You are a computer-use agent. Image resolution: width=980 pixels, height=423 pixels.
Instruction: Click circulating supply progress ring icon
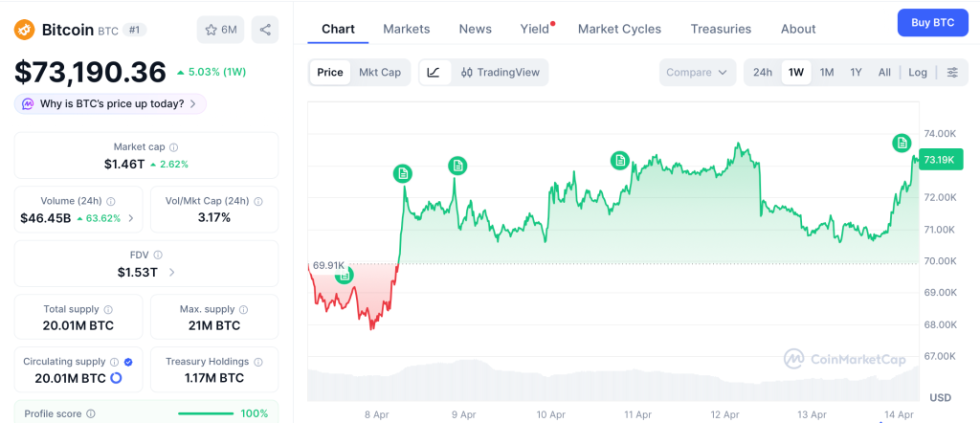tap(117, 378)
